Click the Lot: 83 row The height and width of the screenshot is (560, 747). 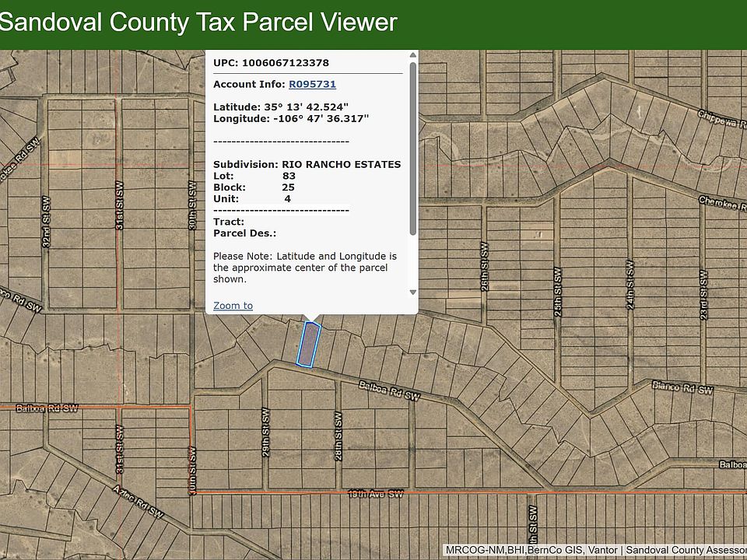254,176
